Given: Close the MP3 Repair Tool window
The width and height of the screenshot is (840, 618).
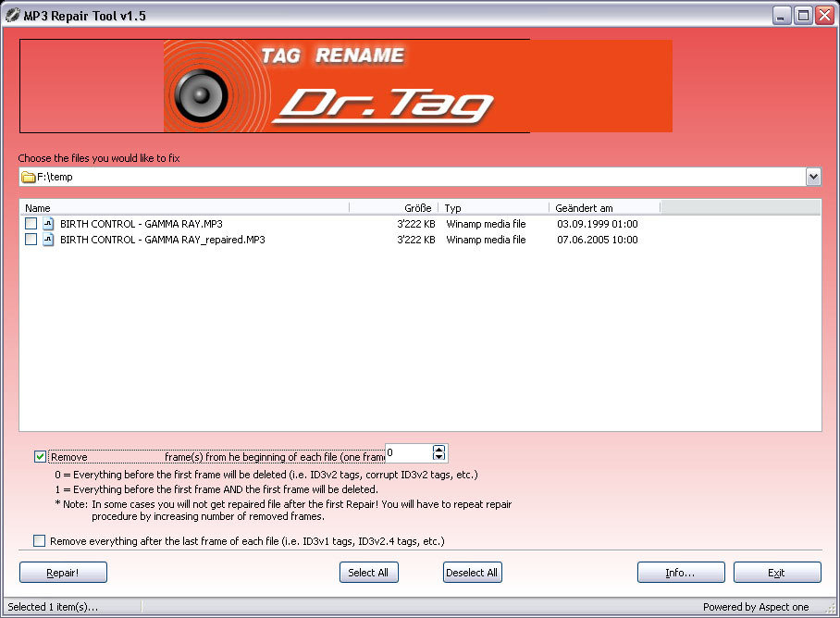Looking at the screenshot, I should 824,16.
